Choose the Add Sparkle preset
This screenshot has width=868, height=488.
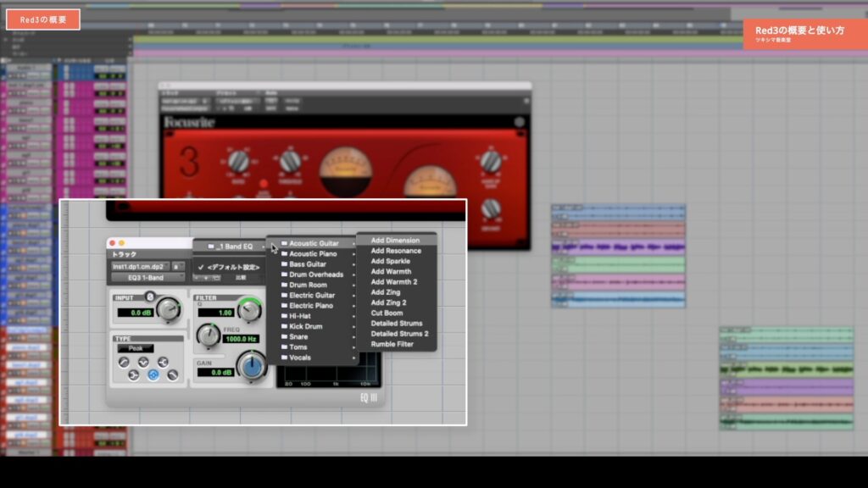pos(397,261)
